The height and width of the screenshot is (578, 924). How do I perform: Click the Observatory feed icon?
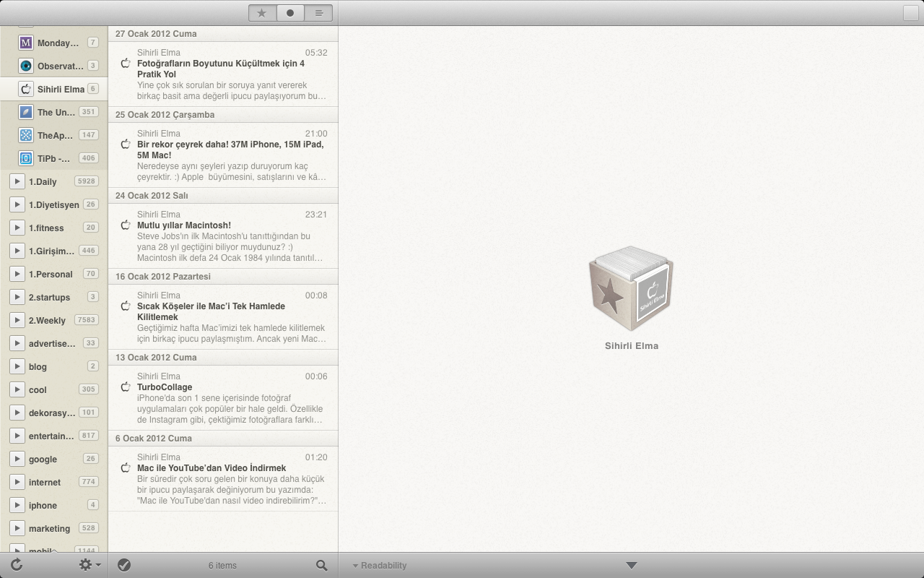pyautogui.click(x=26, y=66)
